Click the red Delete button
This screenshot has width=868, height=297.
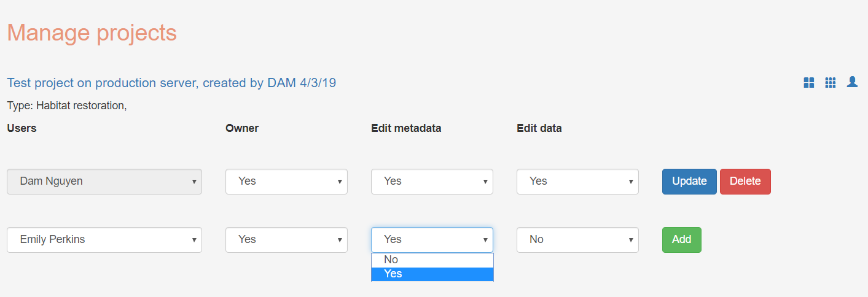tap(745, 182)
